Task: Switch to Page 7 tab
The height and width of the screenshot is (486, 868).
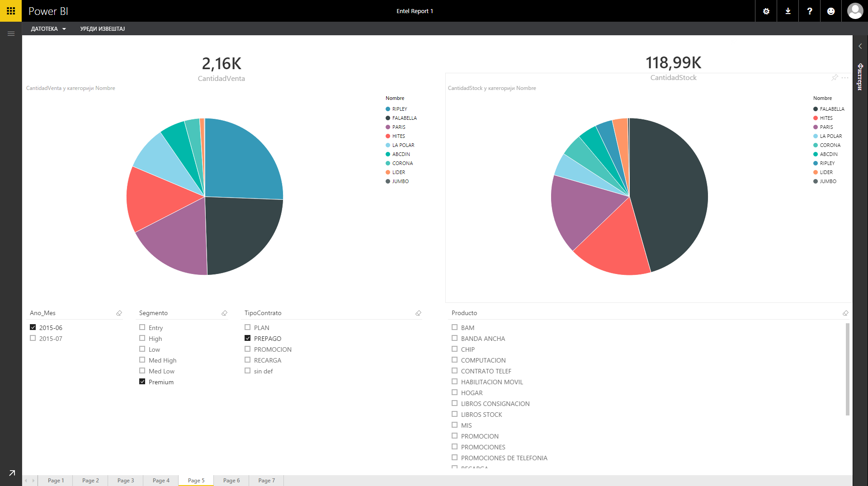Action: (x=266, y=481)
